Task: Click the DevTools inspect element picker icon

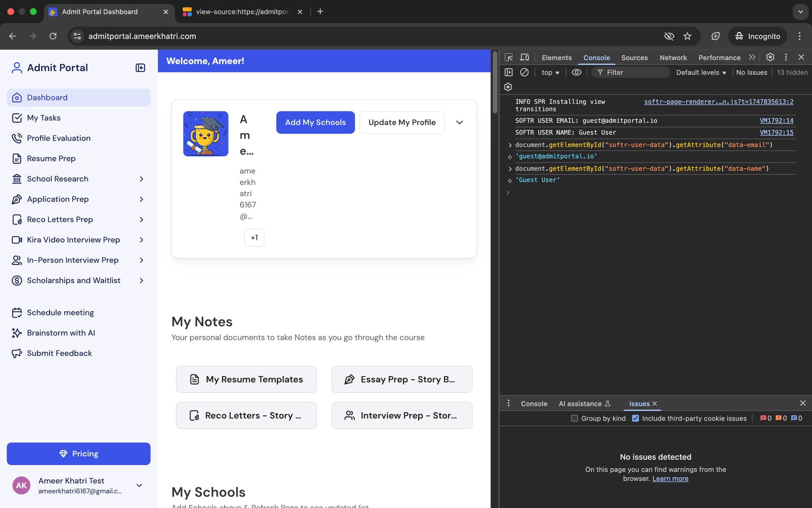Action: click(x=509, y=57)
